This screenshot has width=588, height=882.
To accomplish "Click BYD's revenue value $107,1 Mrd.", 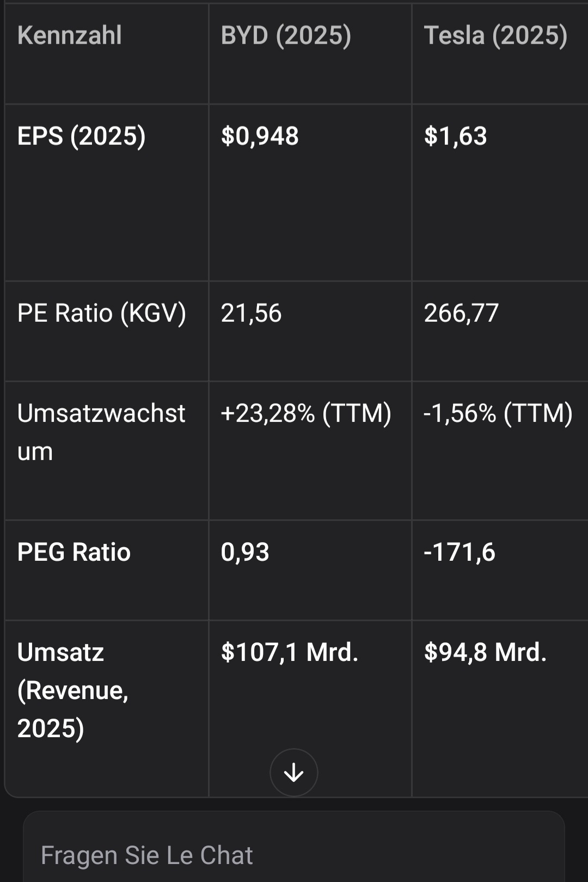I will [x=290, y=652].
